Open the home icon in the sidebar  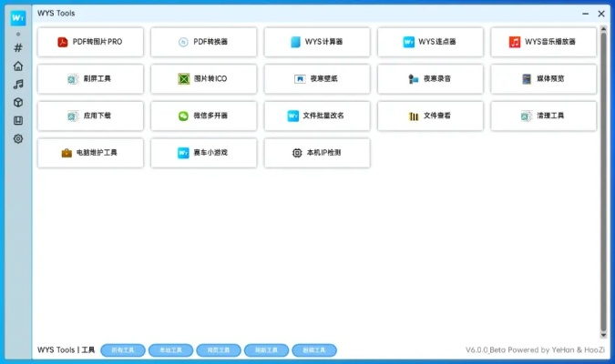click(x=17, y=66)
